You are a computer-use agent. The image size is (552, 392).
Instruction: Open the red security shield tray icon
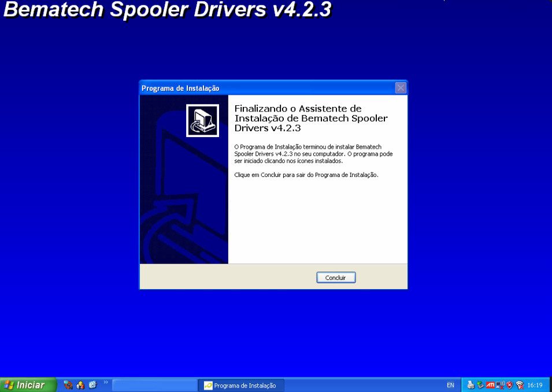(x=510, y=385)
